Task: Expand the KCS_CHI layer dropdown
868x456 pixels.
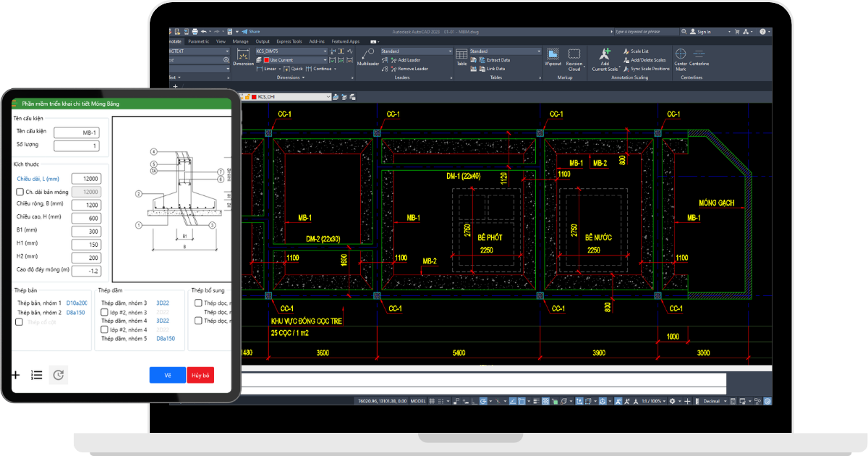Action: pos(328,96)
